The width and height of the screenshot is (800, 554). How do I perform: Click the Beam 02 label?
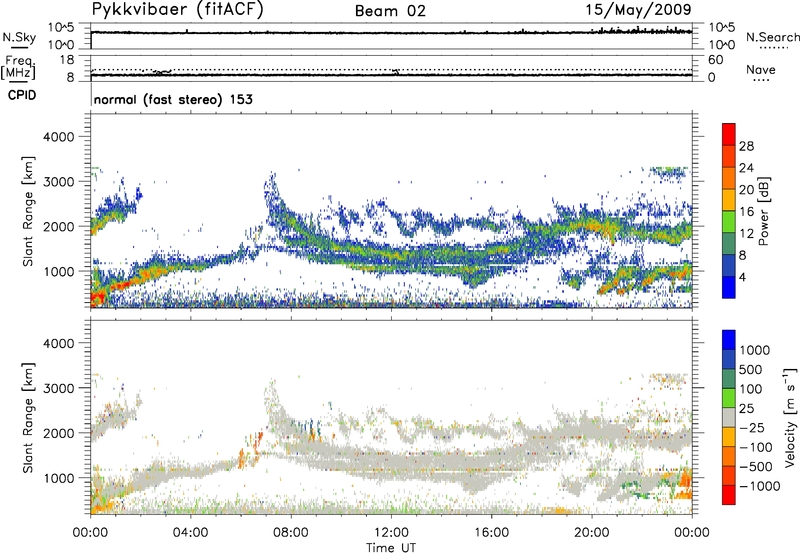click(390, 11)
